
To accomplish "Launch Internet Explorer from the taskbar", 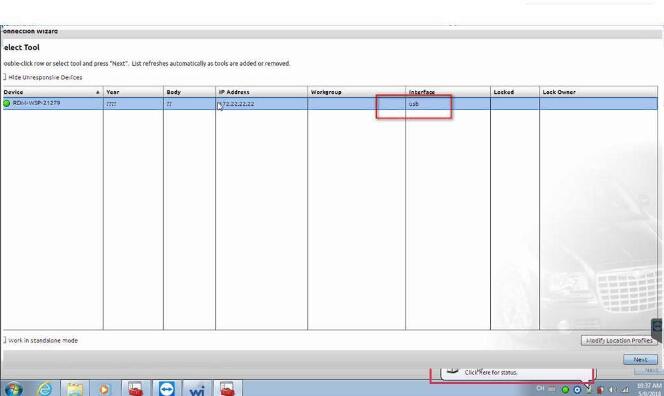I will [44, 388].
